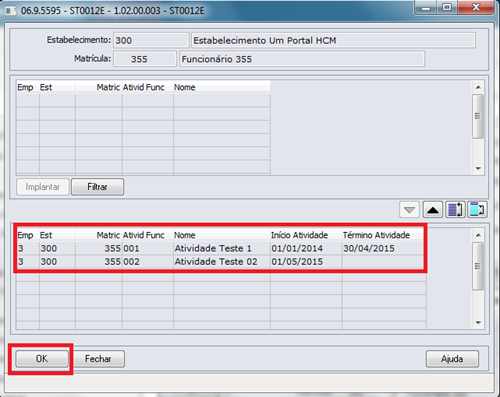Click Início Atividade 01/01/2014 cell

(306, 248)
